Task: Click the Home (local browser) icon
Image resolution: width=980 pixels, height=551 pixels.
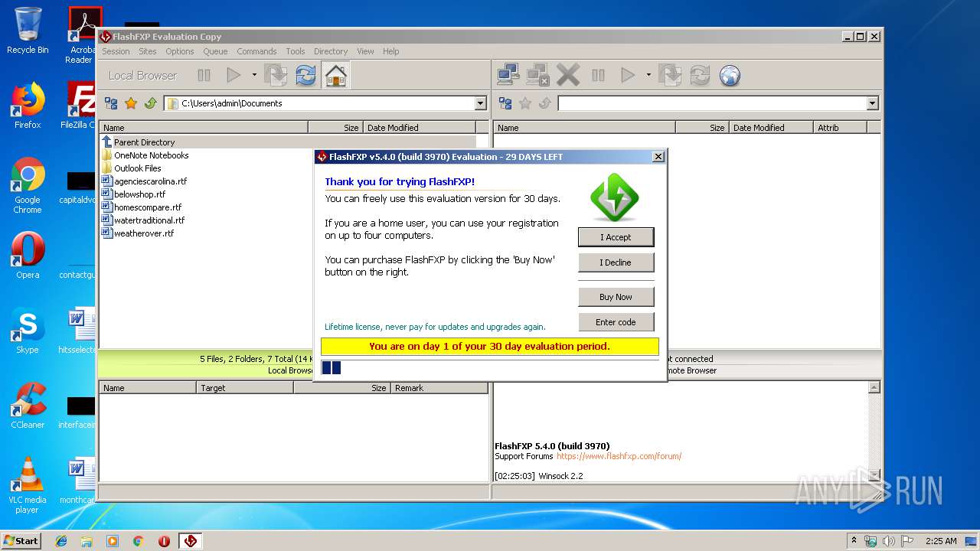Action: (335, 75)
